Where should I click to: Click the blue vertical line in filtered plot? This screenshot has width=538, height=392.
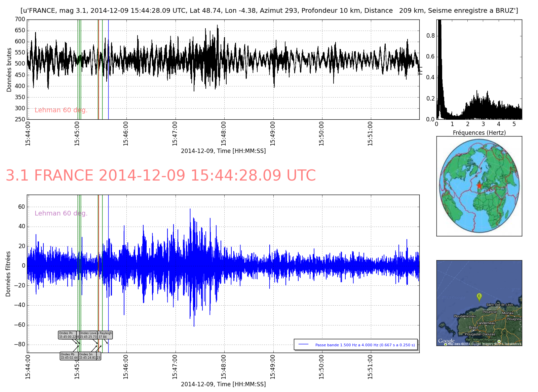click(108, 235)
